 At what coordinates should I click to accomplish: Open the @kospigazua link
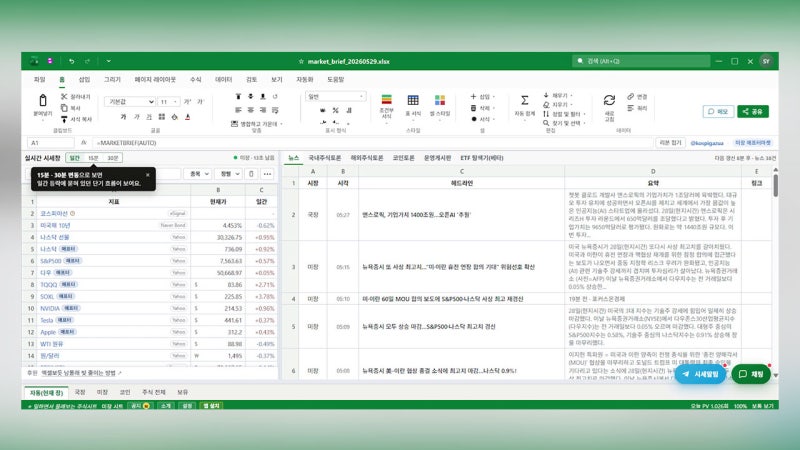pos(707,143)
